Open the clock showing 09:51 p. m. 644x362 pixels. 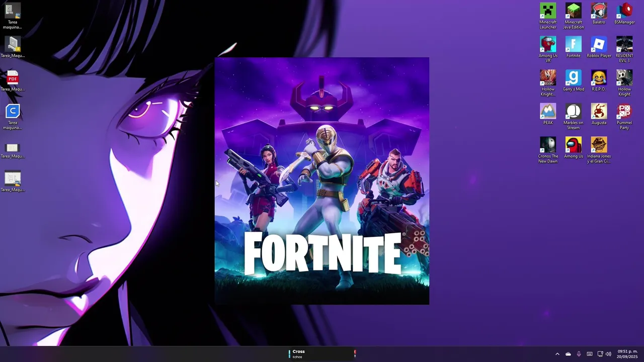click(627, 354)
